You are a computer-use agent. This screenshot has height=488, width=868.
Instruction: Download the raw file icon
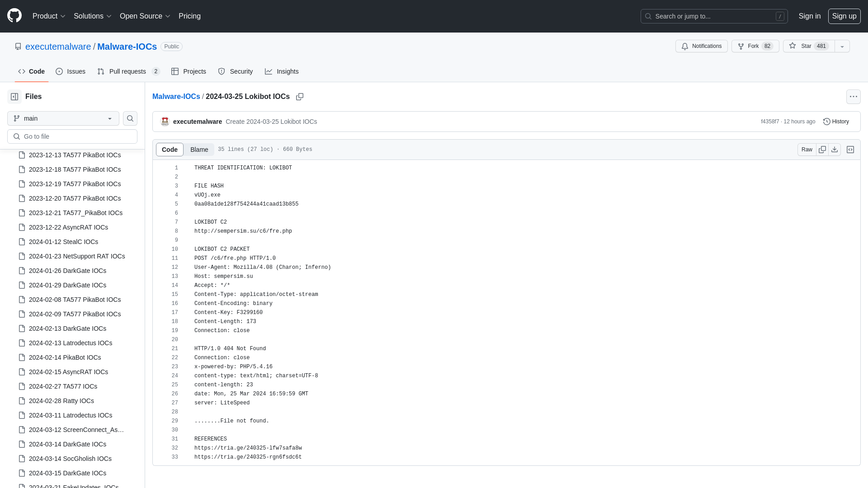[835, 150]
